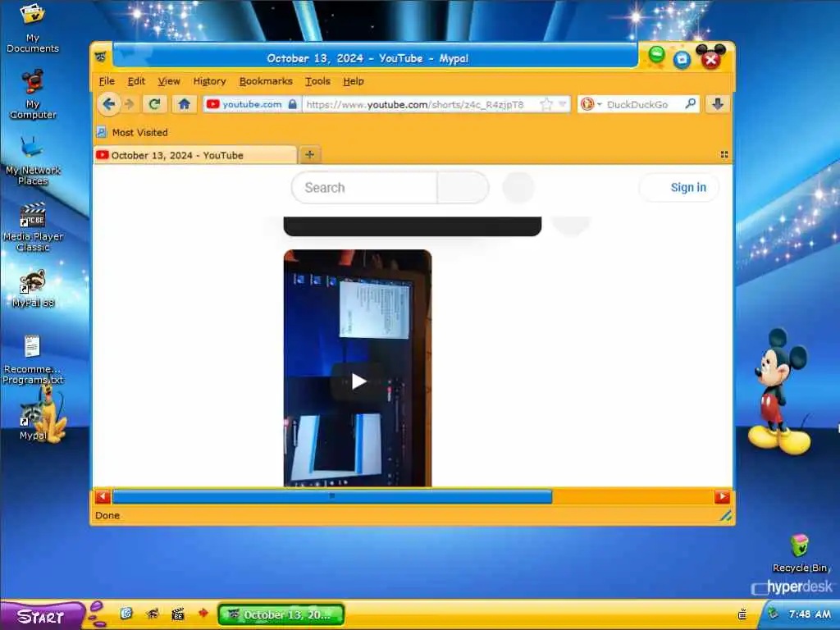The image size is (840, 630).
Task: Select the Recommended Programs.txt file icon
Action: point(33,360)
